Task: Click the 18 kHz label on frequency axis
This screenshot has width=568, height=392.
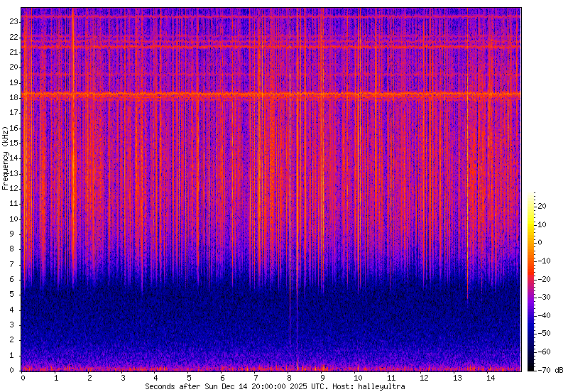Action: [13, 97]
